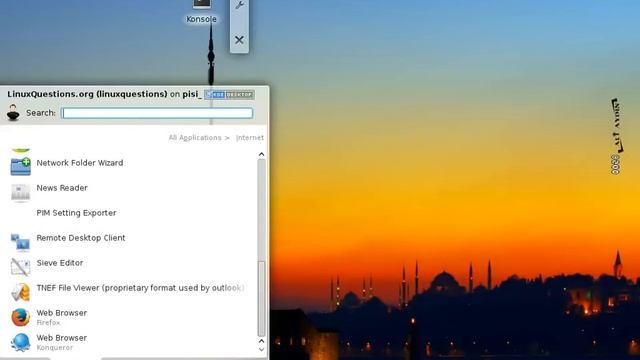The width and height of the screenshot is (640, 360).
Task: Click the application list scrollbar handle
Action: (x=262, y=299)
